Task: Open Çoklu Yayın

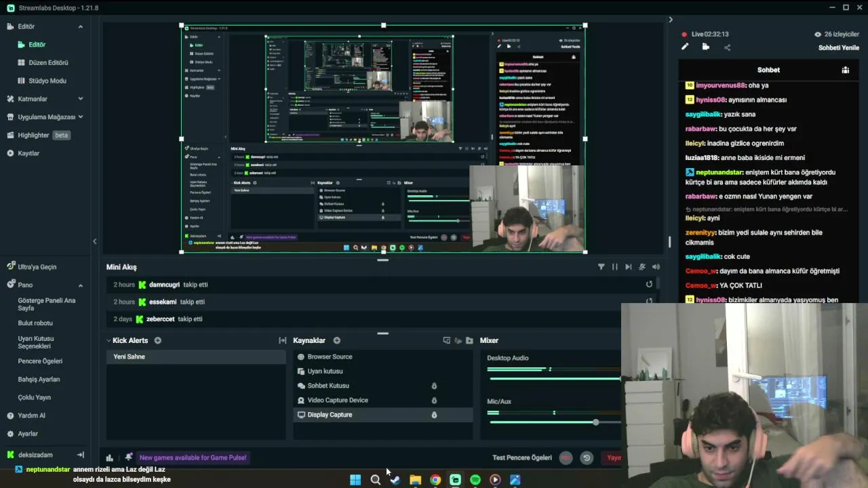Action: [34, 398]
